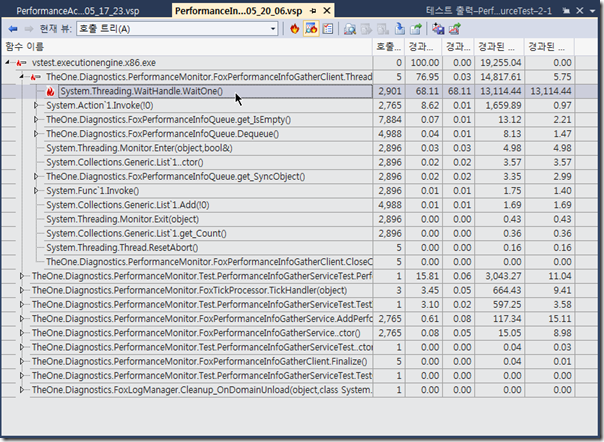This screenshot has width=604, height=442.
Task: Click the flame icon beside WaitHandle.WaitOne()
Action: point(50,91)
